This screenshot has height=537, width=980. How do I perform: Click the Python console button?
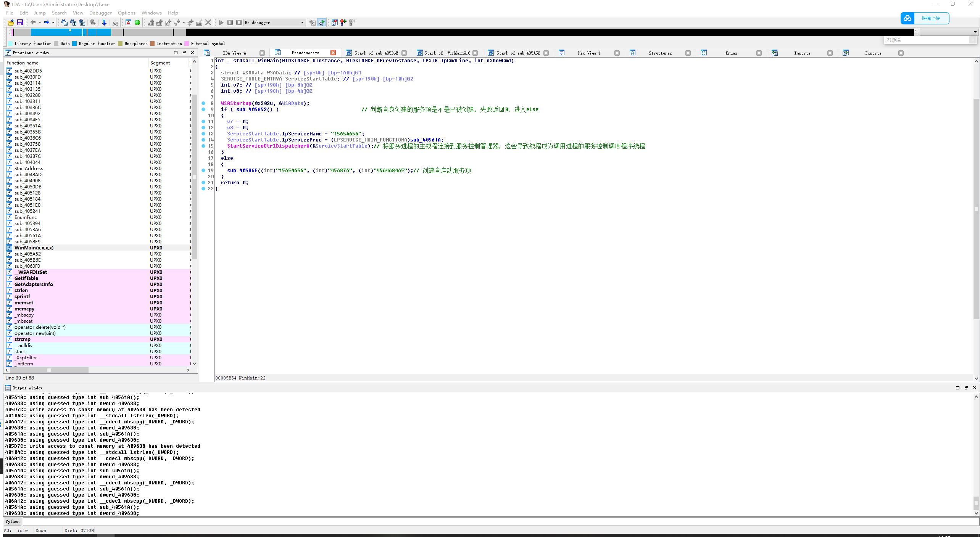coord(12,521)
